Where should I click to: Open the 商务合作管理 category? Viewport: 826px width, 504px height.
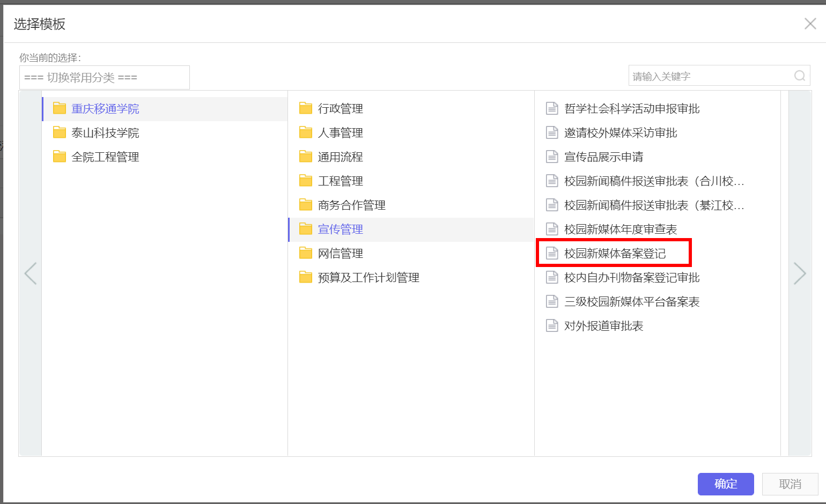(x=351, y=205)
